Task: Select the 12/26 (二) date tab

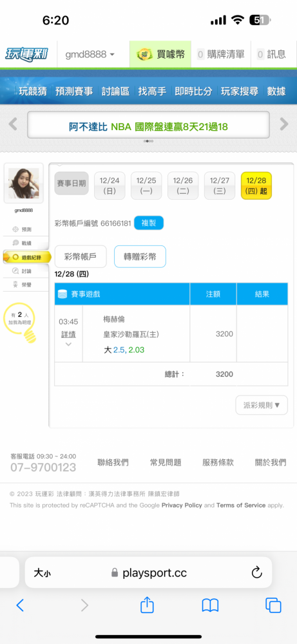Action: point(183,185)
